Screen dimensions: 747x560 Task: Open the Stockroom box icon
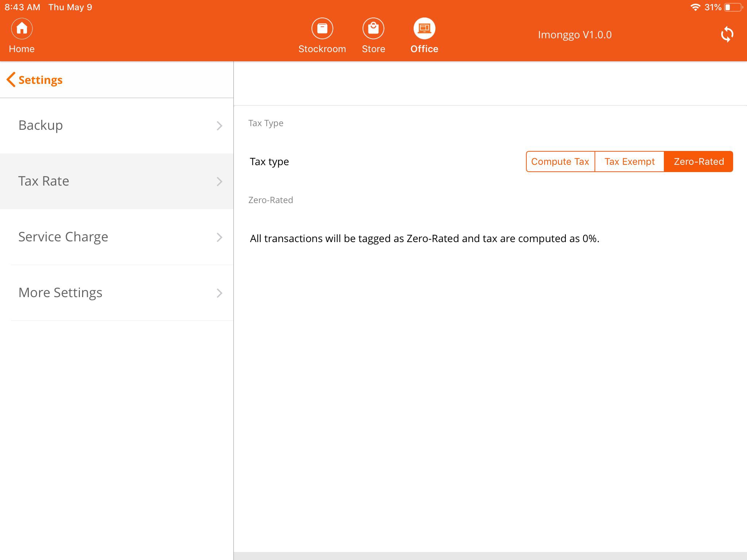pyautogui.click(x=322, y=28)
